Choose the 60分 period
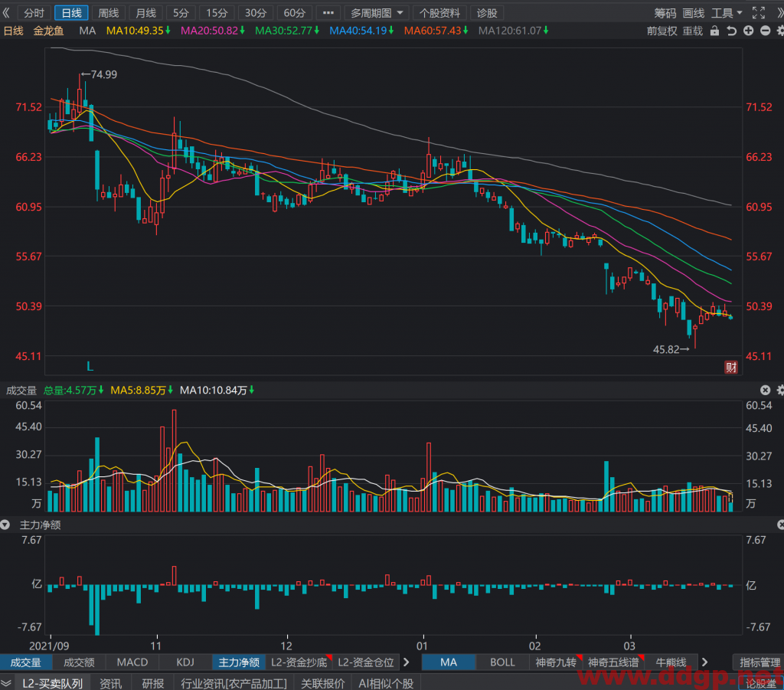784x690 pixels. (295, 13)
